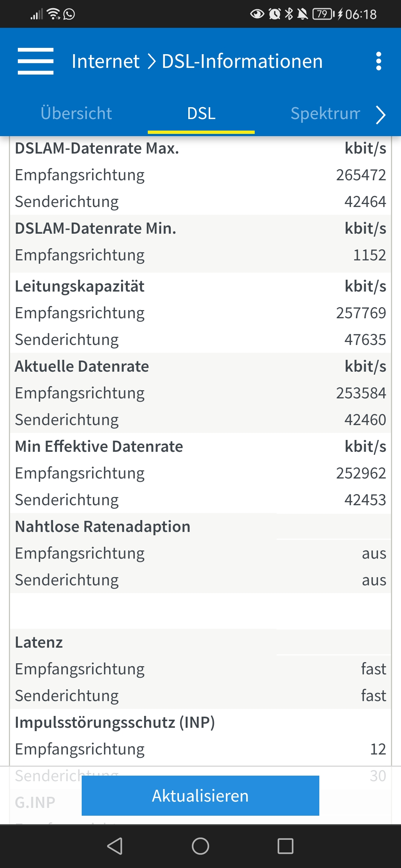Tap the battery indicator in status bar
This screenshot has width=401, height=868.
323,14
